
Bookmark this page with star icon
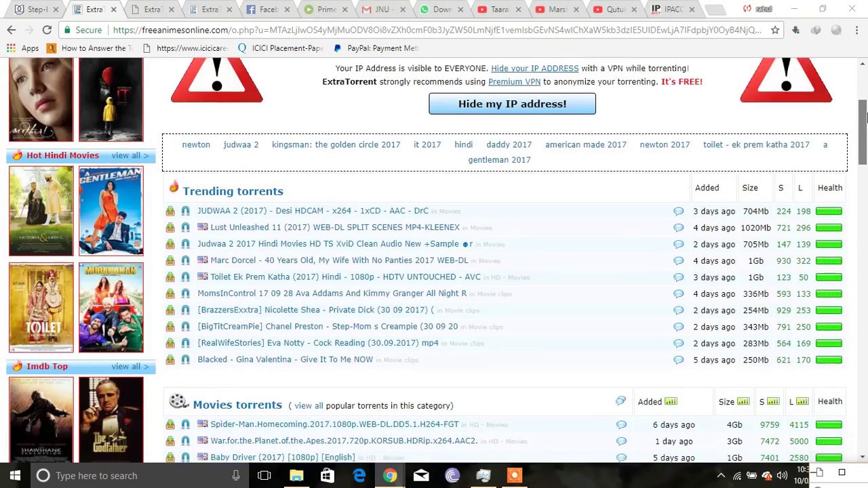click(775, 30)
